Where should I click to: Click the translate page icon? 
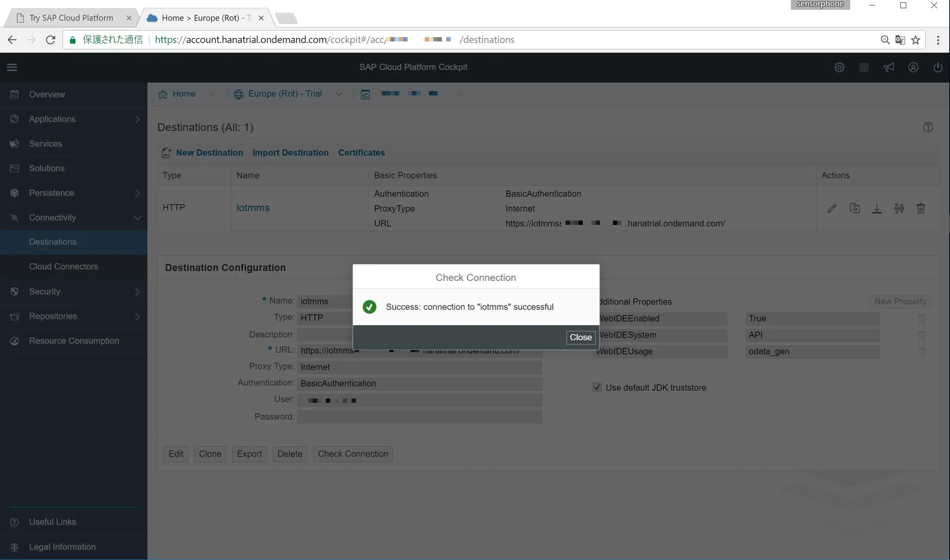point(900,40)
